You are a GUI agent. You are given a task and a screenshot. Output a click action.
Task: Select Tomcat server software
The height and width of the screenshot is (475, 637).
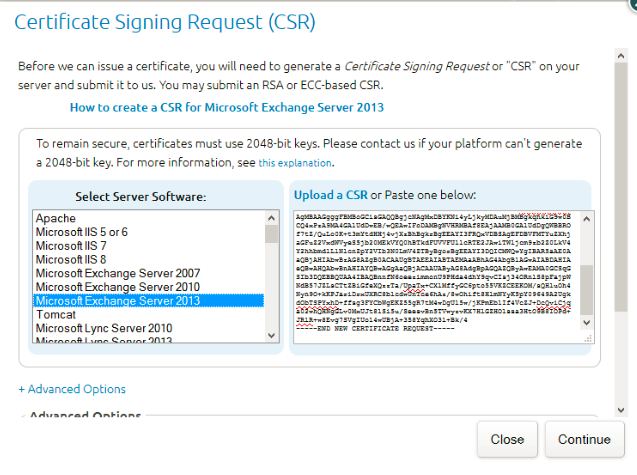[x=56, y=314]
